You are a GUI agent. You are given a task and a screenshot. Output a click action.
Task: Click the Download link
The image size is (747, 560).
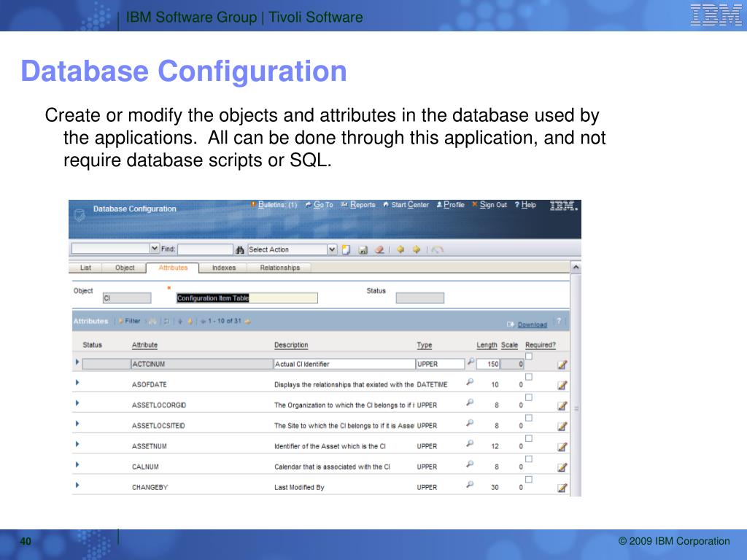click(x=532, y=324)
